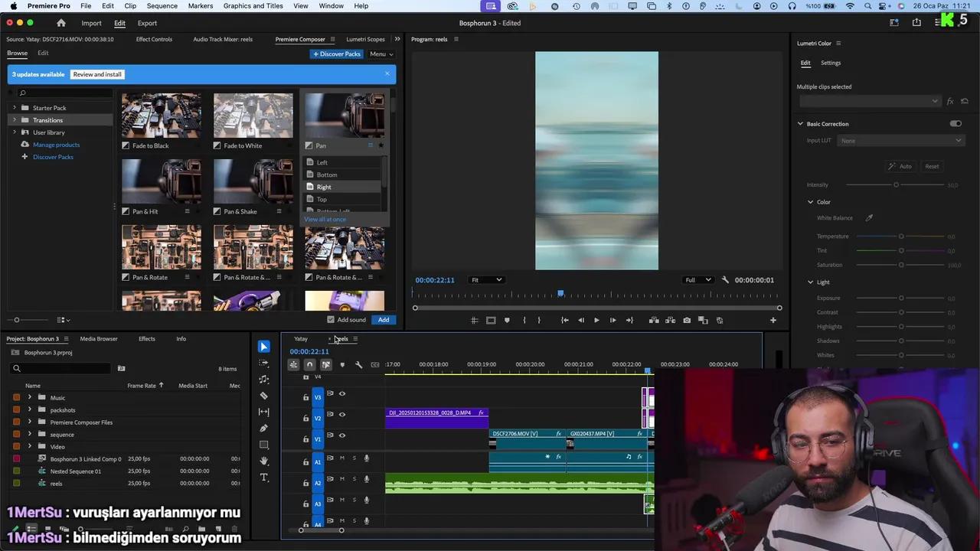The width and height of the screenshot is (980, 551).
Task: Switch to the Lumetri Scopes tab
Action: tap(365, 39)
